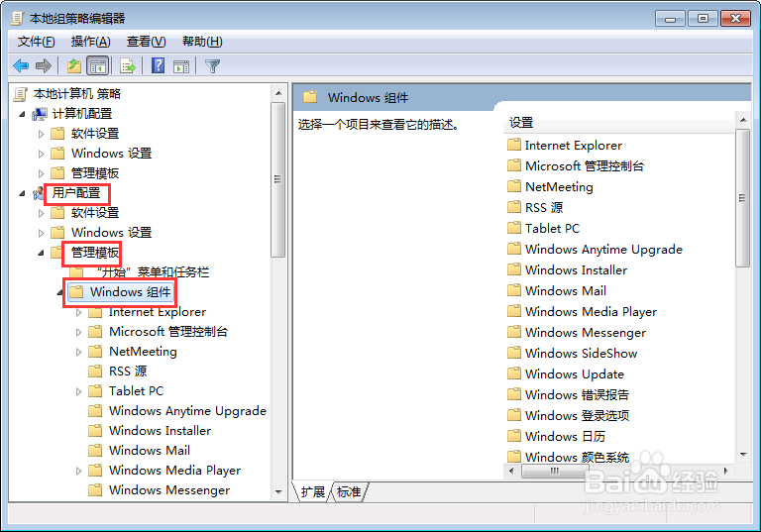761x532 pixels.
Task: Click the title bar application icon
Action: [x=18, y=19]
